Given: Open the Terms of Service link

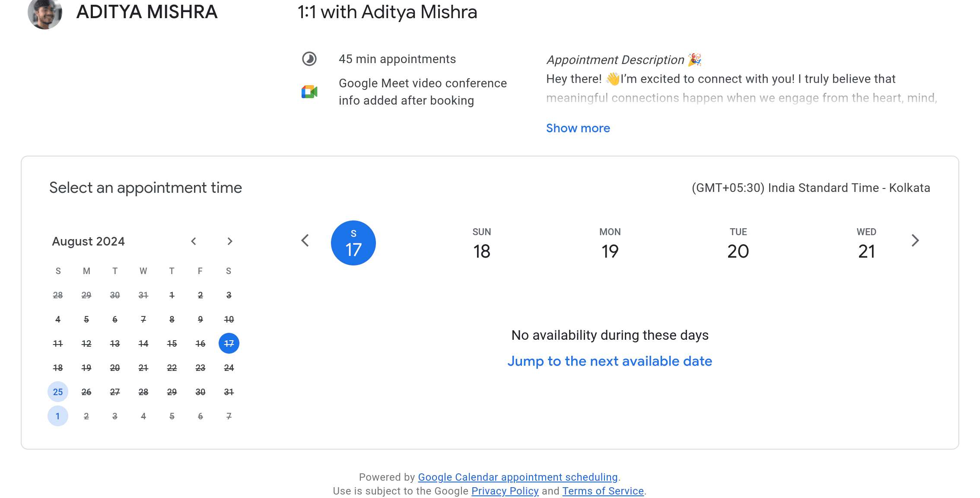Looking at the screenshot, I should [603, 491].
